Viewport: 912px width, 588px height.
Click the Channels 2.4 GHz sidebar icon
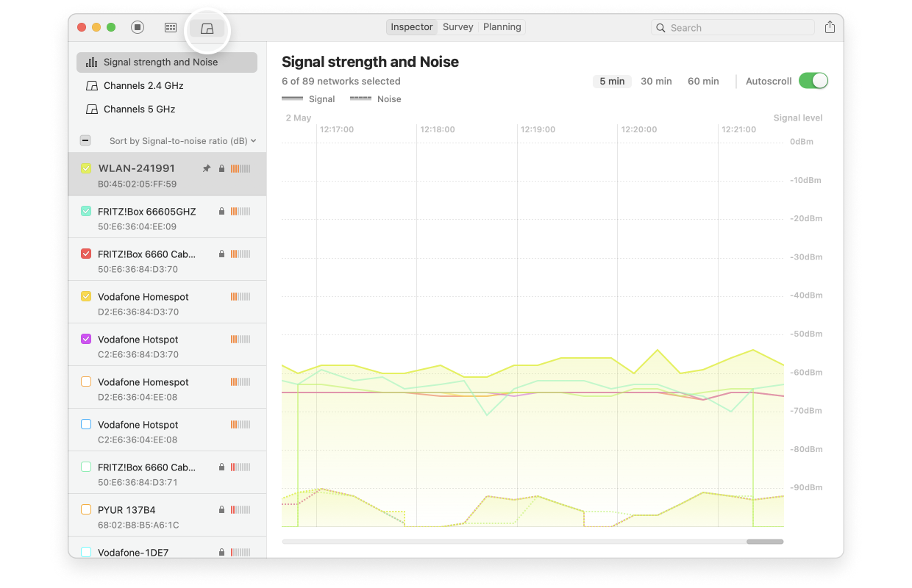point(92,86)
